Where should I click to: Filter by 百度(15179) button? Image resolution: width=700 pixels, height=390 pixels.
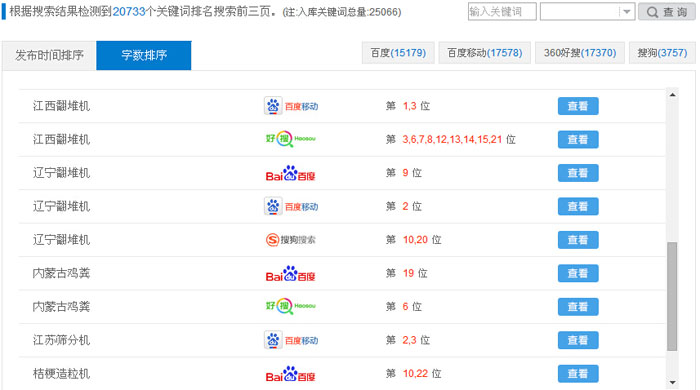tap(398, 53)
